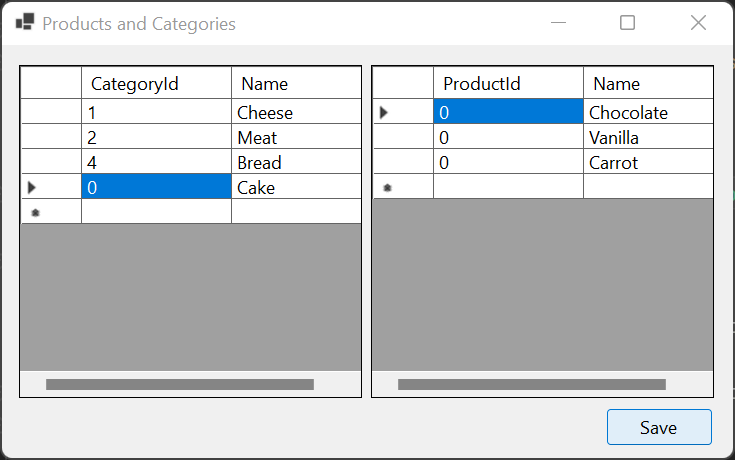
Task: Click the products grid Name column header
Action: 647,84
